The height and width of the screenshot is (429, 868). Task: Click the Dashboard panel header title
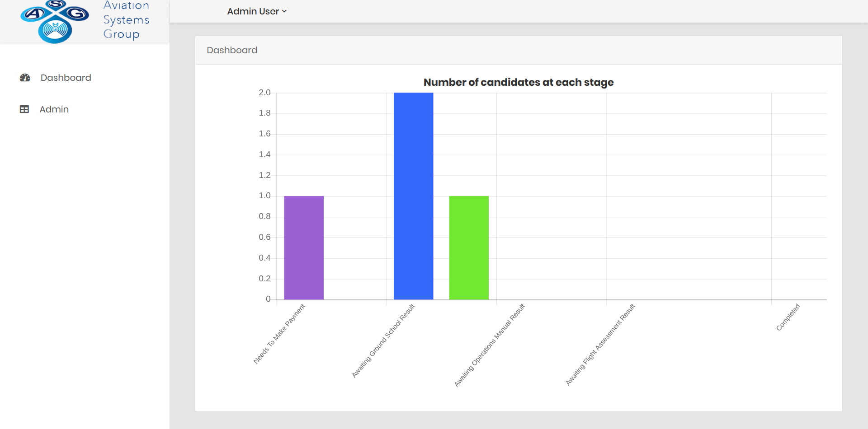pyautogui.click(x=232, y=50)
